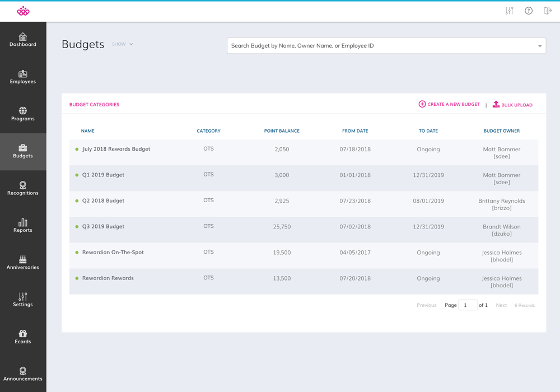Viewport: 560px width, 392px height.
Task: Open BUDGET CATEGORIES
Action: pos(94,104)
